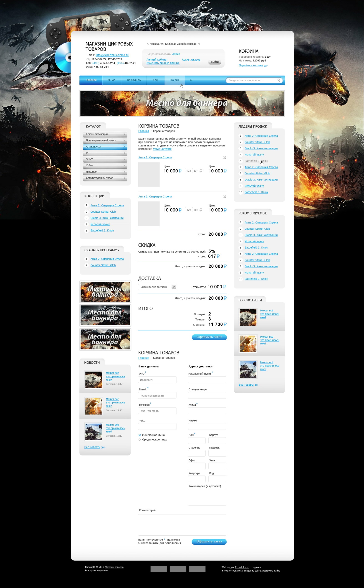
Task: Click Главная breadcrumb under first Корзина товаров
Action: 144,131
